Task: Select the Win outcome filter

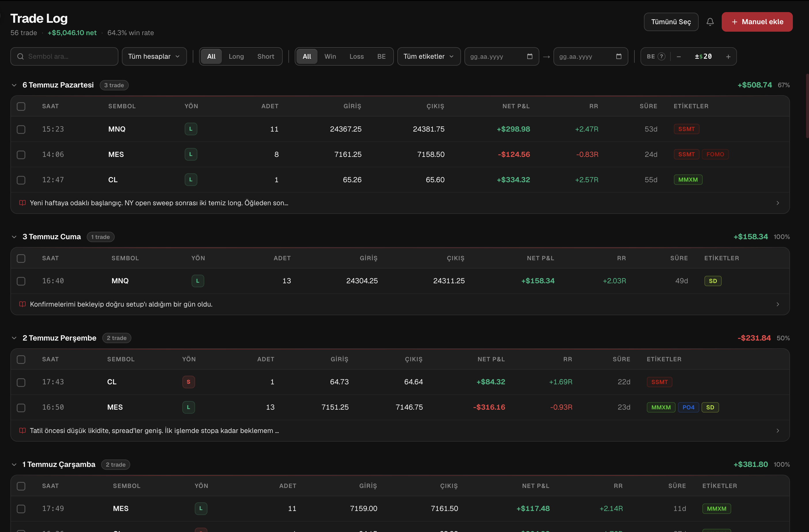Action: [330, 56]
